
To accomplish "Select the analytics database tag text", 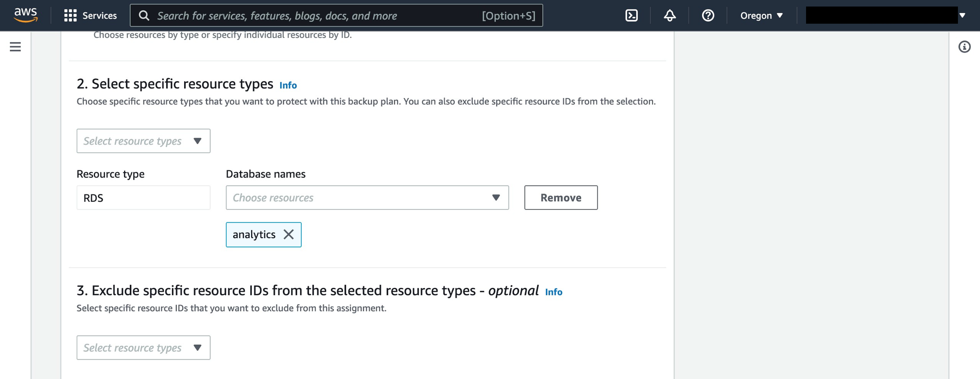I will 254,234.
